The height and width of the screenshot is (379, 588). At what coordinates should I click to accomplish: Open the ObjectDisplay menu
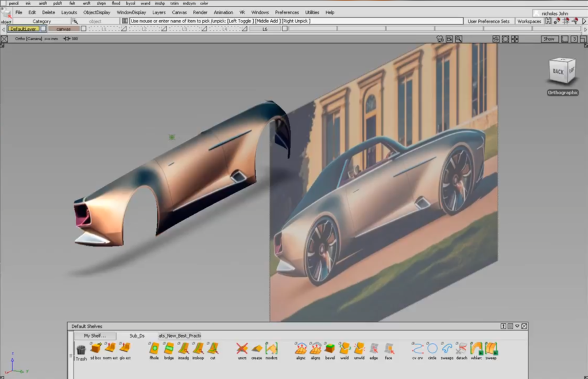[x=98, y=12]
